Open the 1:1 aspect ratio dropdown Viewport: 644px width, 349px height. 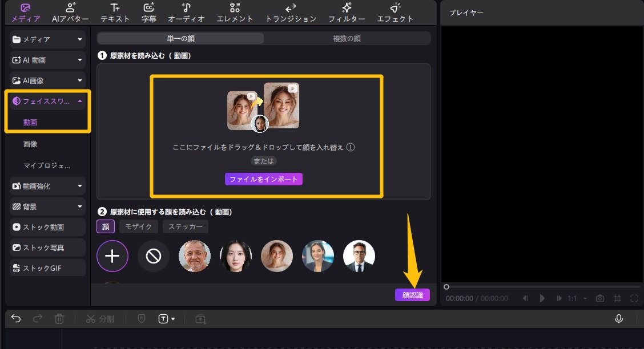[577, 298]
